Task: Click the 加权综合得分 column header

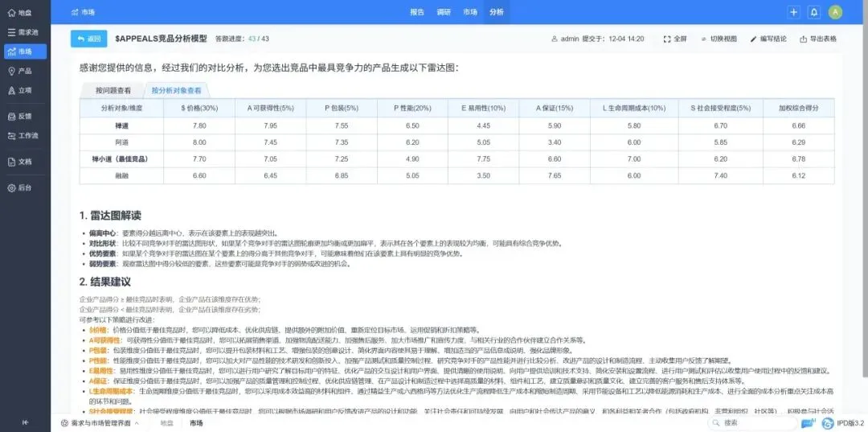Action: pos(798,109)
